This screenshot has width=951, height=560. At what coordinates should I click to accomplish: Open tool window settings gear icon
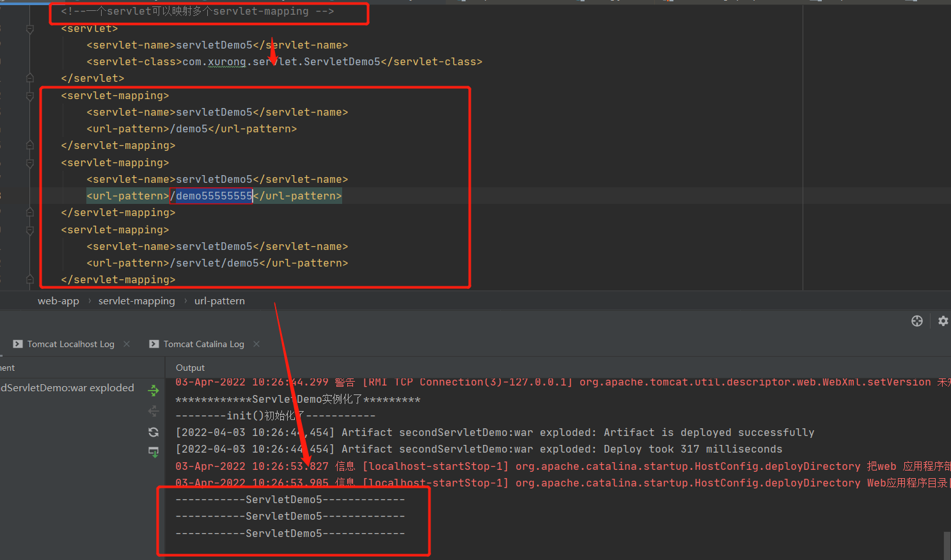coord(943,321)
